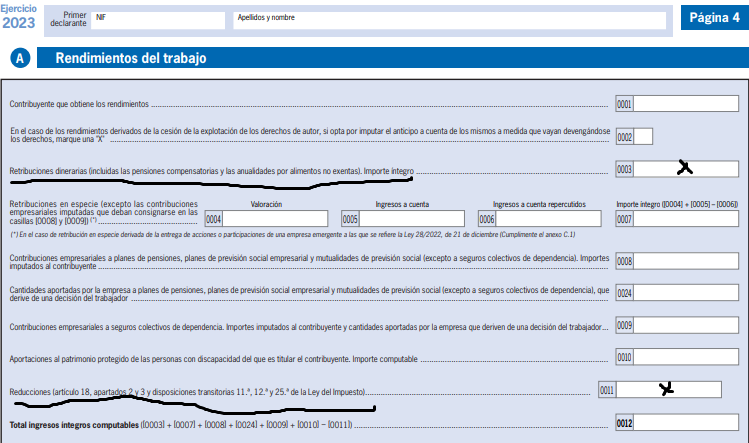Click the Ingresos a cuenta repercutidos header
This screenshot has width=749, height=443.
[539, 204]
